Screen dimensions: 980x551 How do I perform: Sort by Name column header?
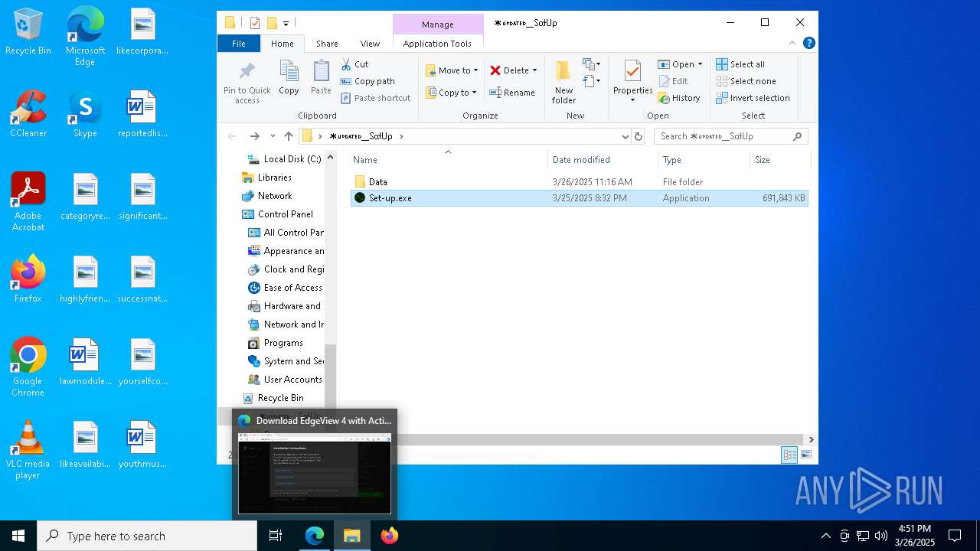click(449, 159)
